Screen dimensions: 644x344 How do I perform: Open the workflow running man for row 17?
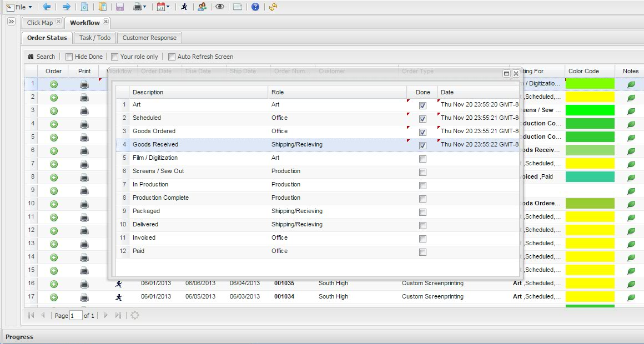119,297
